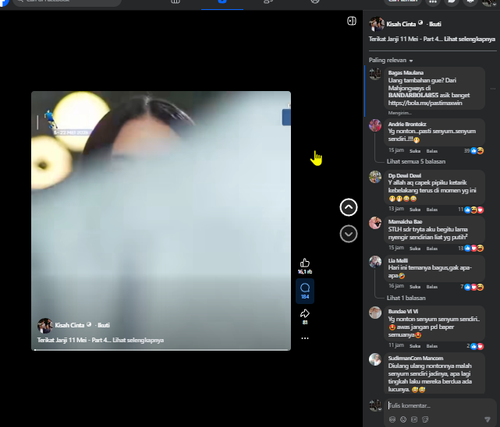Viewport: 500px width, 427px height.
Task: Click Suka on Lia Melli comment
Action: pos(415,287)
